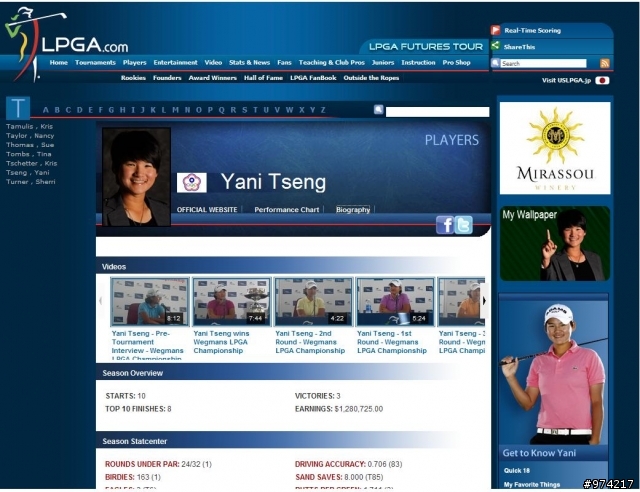This screenshot has width=640, height=492.
Task: Click the Mirassou Winery advertisement
Action: pyautogui.click(x=555, y=148)
